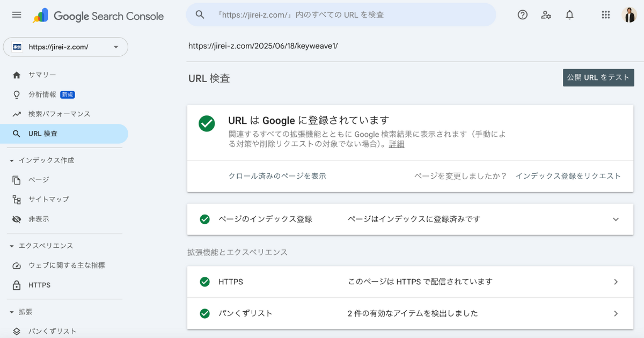Screen dimensions: 644x338
Task: Open the https://jirei-z.com/ property dropdown
Action: (65, 47)
